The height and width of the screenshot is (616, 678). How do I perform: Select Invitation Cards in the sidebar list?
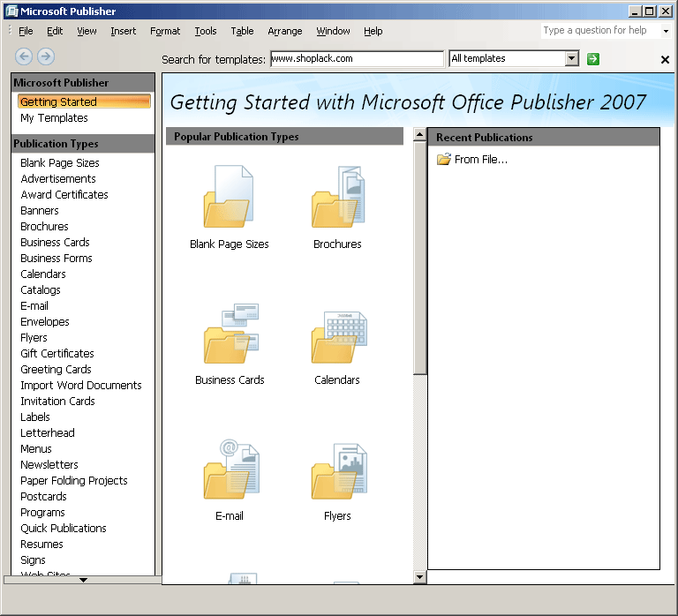(57, 402)
